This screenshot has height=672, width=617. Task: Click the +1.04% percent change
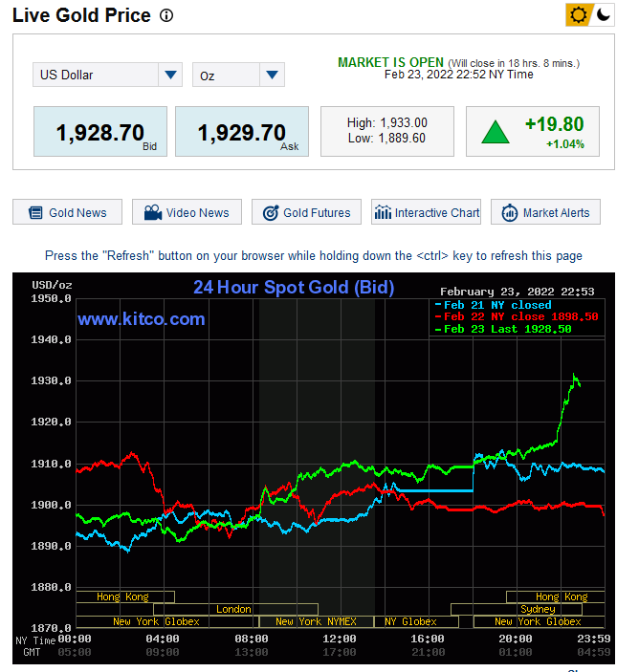pos(565,144)
